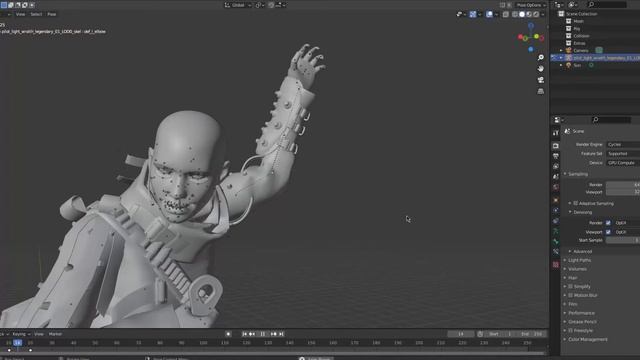Click the outliner search field
640x360 pixels.
point(607,4)
